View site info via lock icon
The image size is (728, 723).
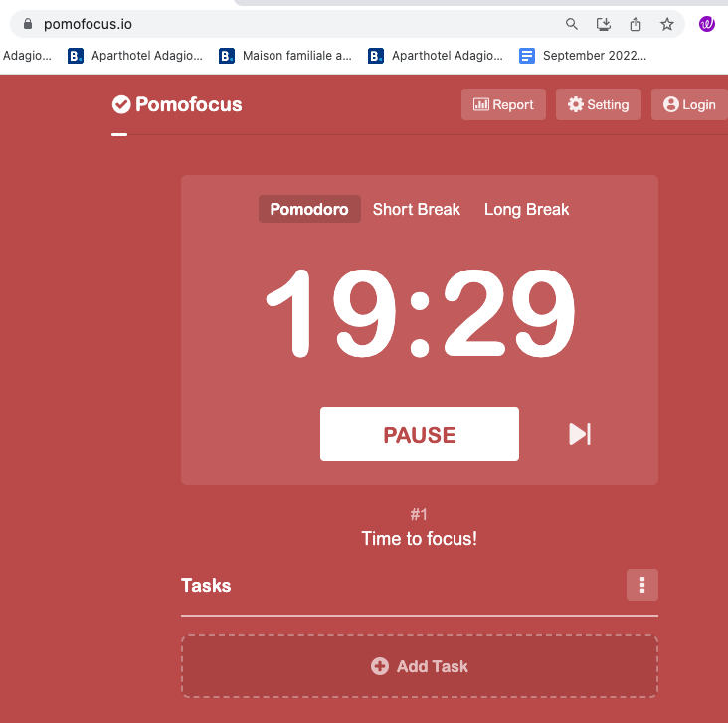click(x=28, y=24)
